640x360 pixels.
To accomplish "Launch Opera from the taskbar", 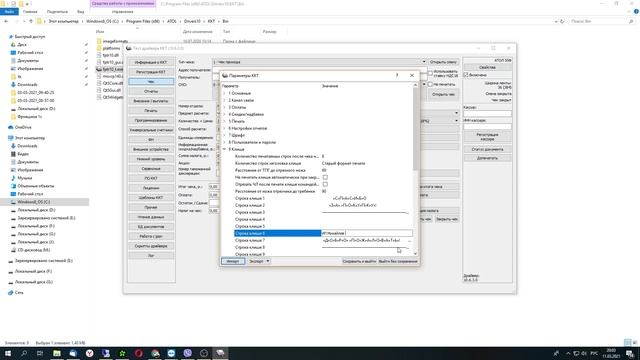I will coord(138,353).
